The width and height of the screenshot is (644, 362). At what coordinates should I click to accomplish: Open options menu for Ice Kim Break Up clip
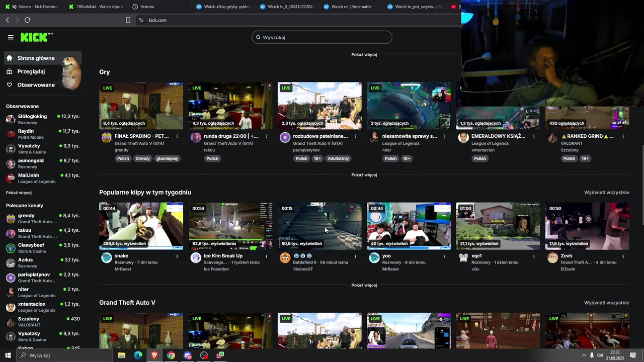coord(266,256)
